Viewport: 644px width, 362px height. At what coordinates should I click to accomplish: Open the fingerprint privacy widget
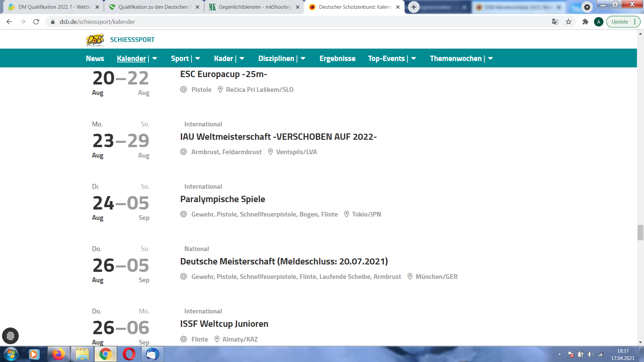(10, 336)
